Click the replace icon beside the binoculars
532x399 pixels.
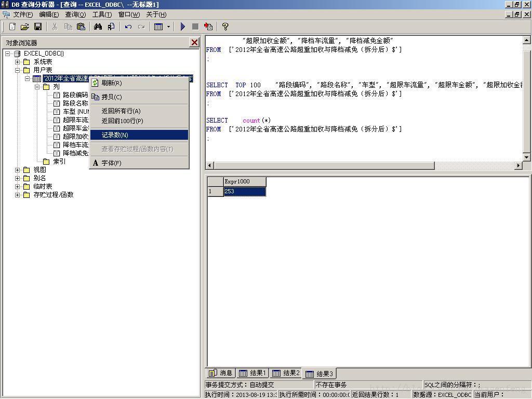click(x=111, y=26)
